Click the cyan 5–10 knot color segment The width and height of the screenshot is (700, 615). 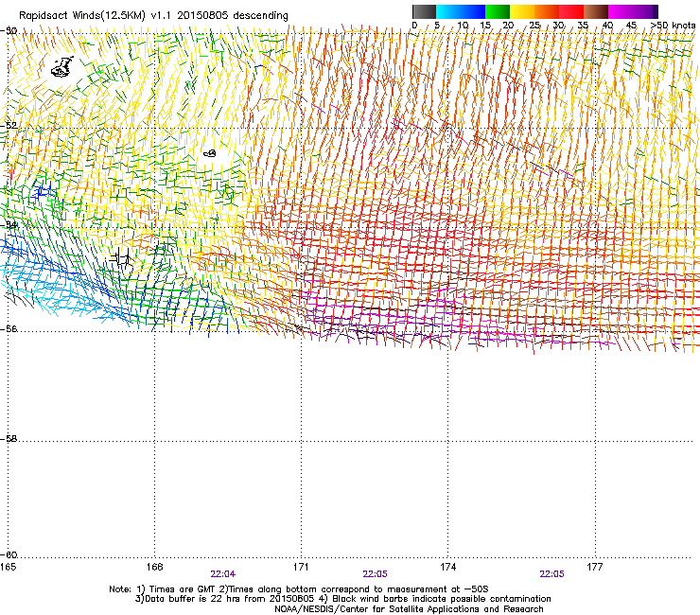(448, 11)
